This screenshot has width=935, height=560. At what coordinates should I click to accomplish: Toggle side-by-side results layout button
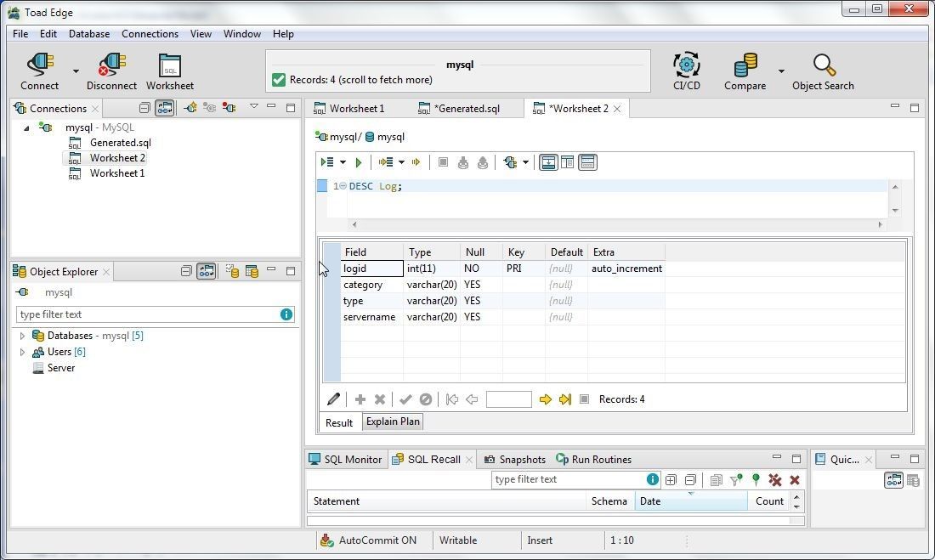567,162
